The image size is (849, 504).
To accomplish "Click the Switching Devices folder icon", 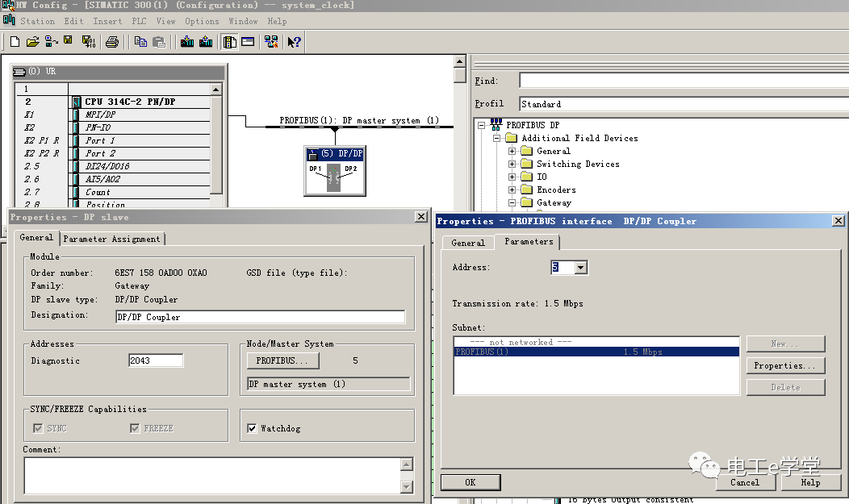I will click(x=527, y=164).
